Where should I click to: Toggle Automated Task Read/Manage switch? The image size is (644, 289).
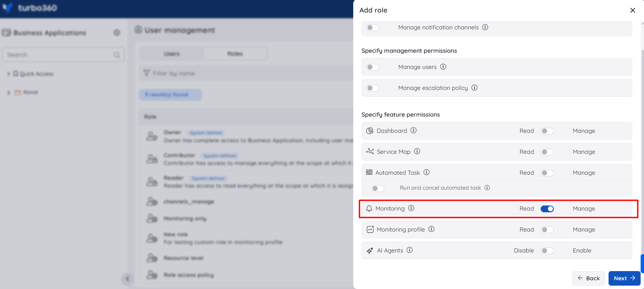pos(547,173)
